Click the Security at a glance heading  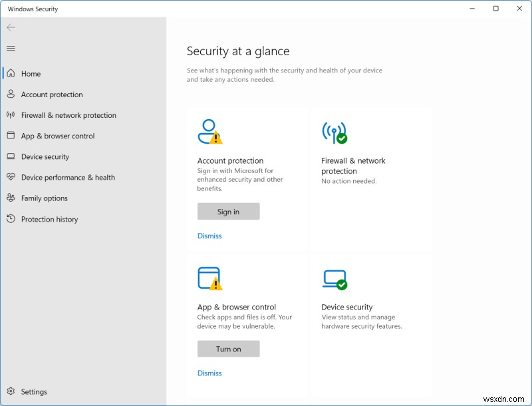(x=238, y=51)
